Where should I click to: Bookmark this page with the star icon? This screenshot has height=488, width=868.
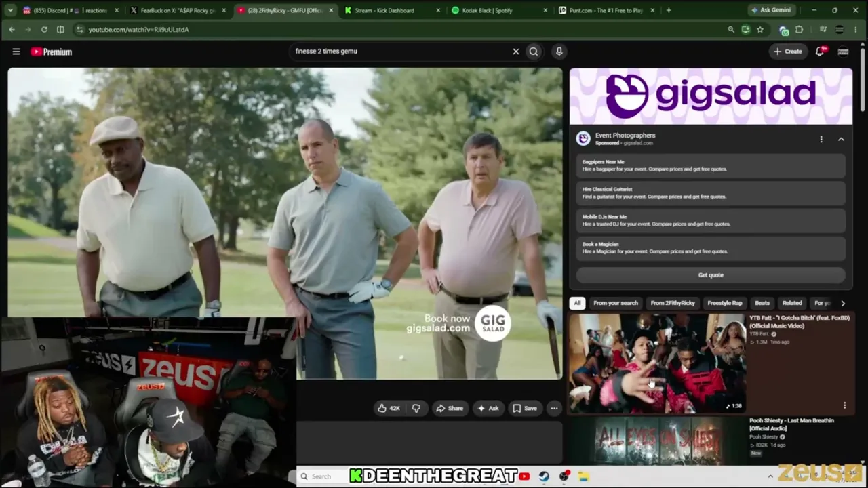point(760,30)
